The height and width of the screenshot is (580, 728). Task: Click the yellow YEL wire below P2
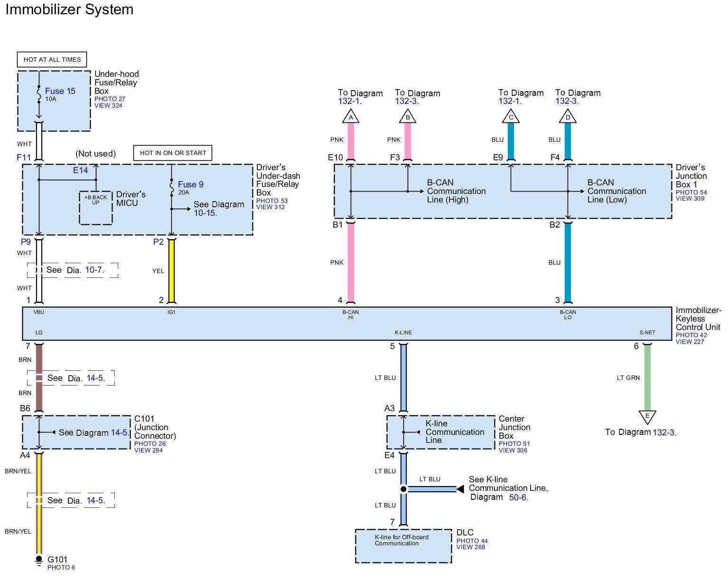pyautogui.click(x=172, y=270)
